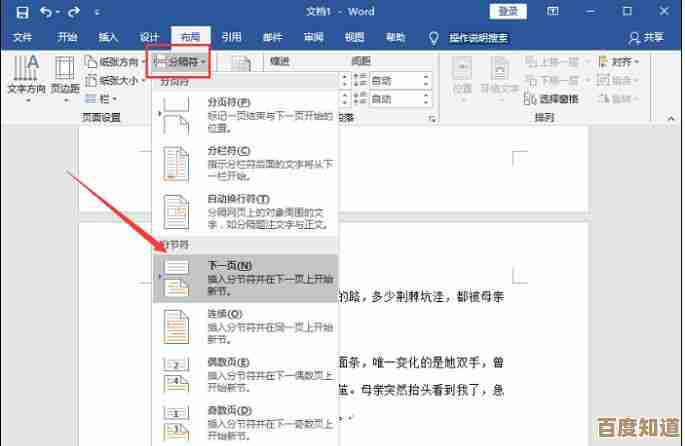Choose 下一页 next page section break

[x=246, y=278]
